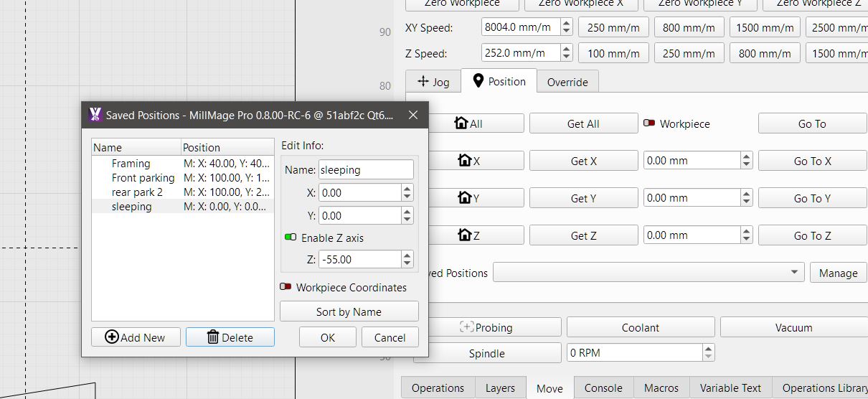
Task: Start the Probing function
Action: pyautogui.click(x=486, y=327)
